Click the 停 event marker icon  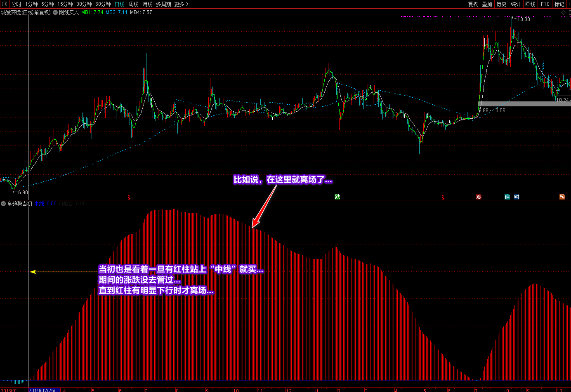click(507, 197)
